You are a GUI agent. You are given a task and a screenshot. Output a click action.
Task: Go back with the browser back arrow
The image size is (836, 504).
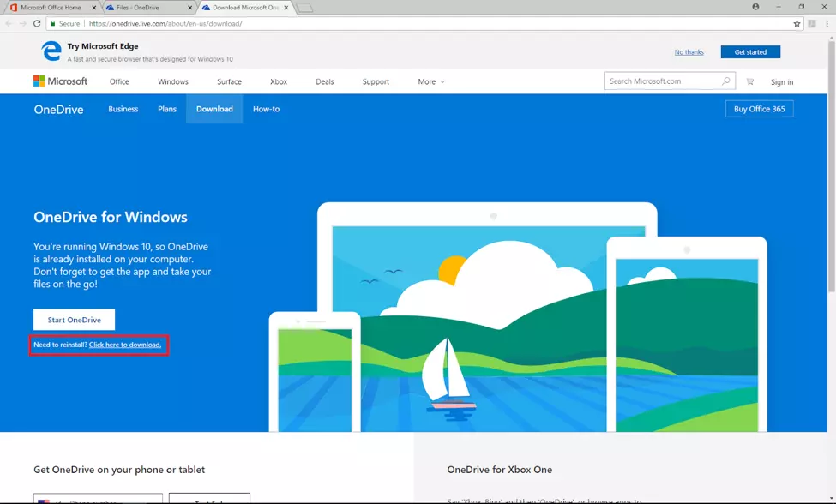(x=9, y=23)
